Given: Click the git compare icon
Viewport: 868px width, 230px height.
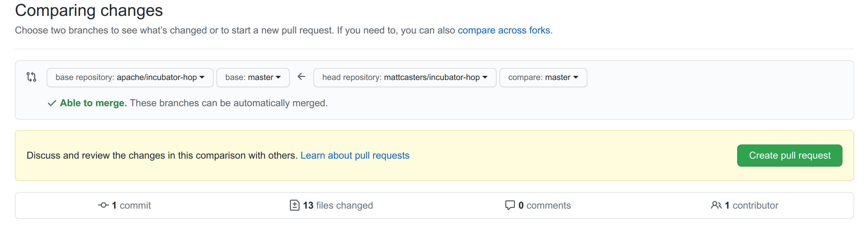Looking at the screenshot, I should click(x=31, y=77).
